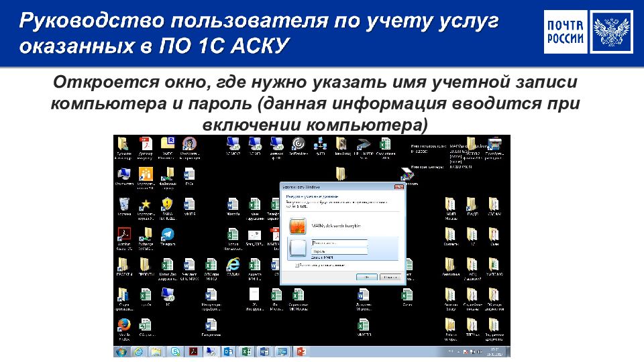Image resolution: width=644 pixels, height=362 pixels.
Task: Open the Windows Start menu orb
Action: click(121, 352)
